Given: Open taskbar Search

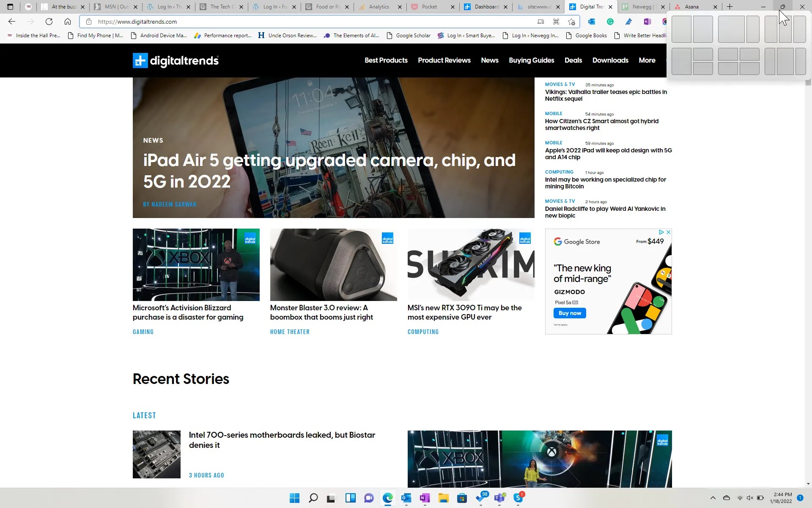Looking at the screenshot, I should pos(313,498).
